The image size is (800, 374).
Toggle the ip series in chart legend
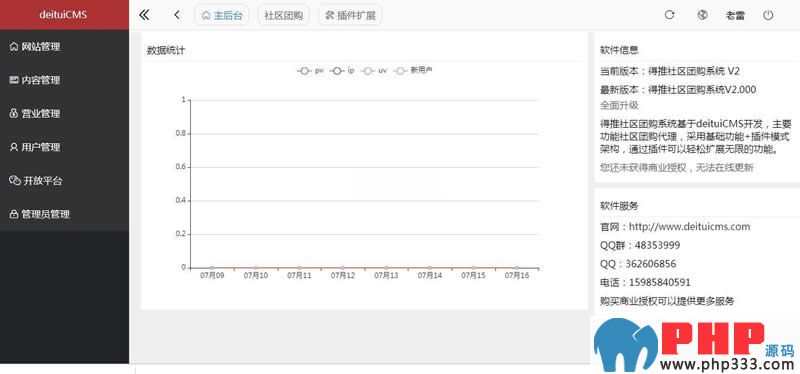[x=342, y=71]
